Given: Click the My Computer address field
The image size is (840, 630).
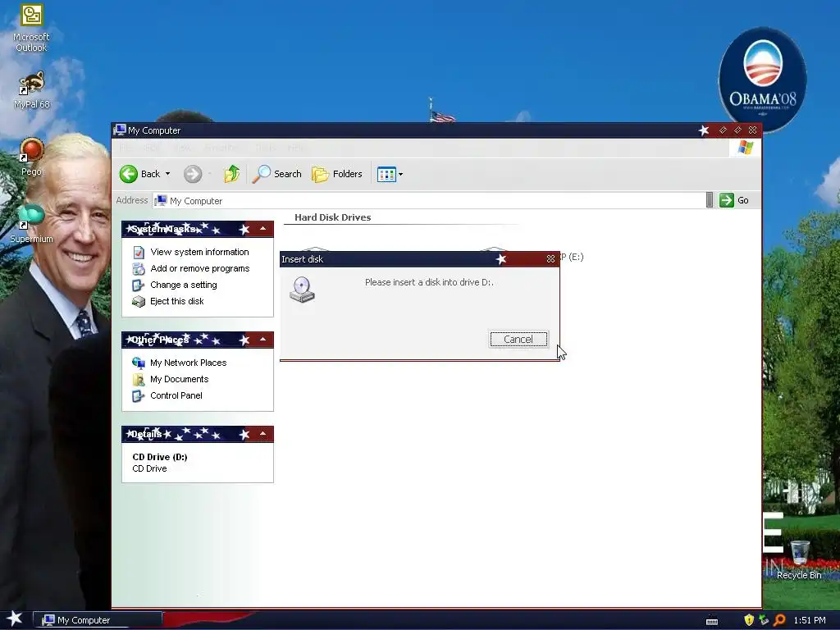Looking at the screenshot, I should click(x=429, y=200).
